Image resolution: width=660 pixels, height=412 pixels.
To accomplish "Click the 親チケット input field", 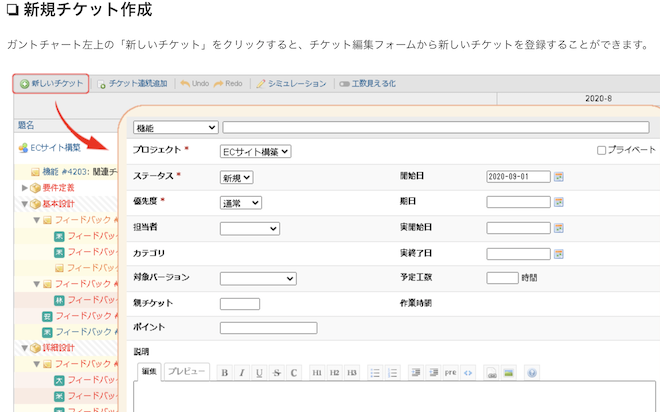I will pyautogui.click(x=240, y=304).
